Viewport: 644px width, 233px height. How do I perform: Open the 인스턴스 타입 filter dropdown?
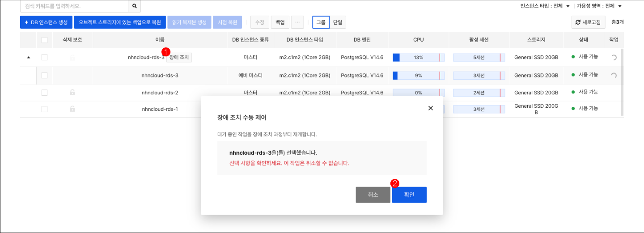(x=545, y=6)
